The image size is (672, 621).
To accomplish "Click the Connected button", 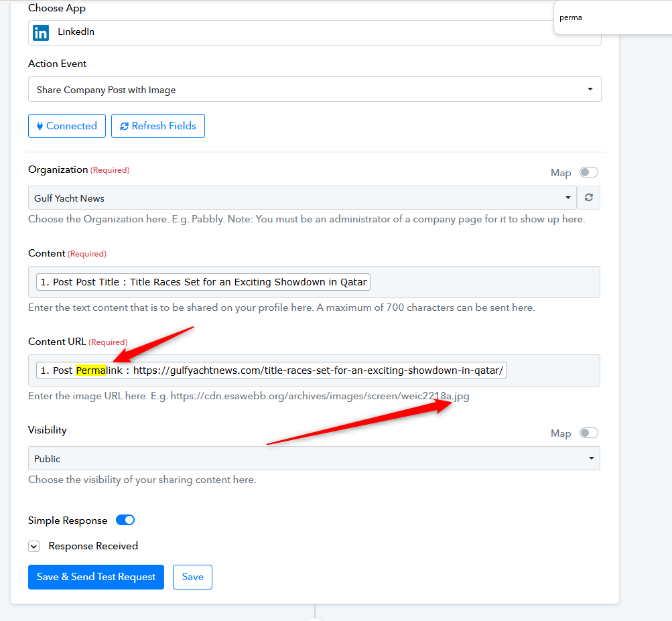I will [67, 126].
